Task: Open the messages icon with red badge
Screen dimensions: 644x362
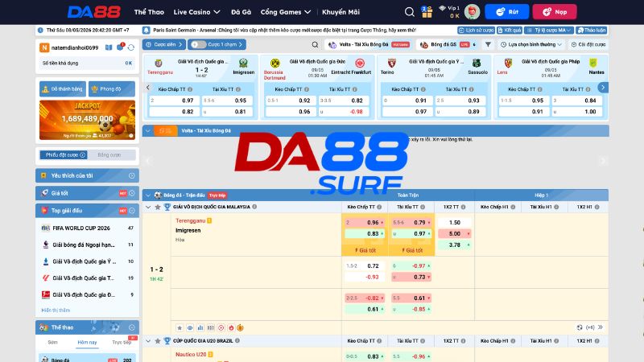Action: pos(120,47)
